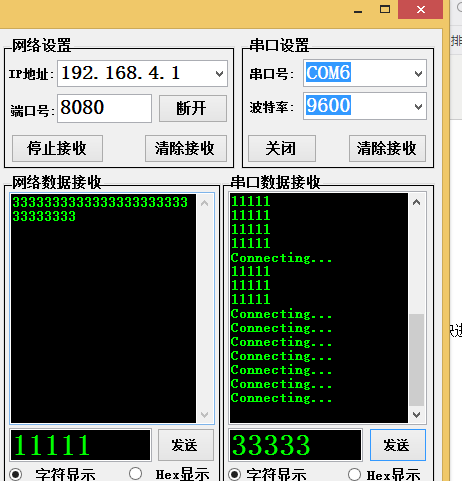Click the up arrow of serial receive scrollbar

(x=417, y=202)
